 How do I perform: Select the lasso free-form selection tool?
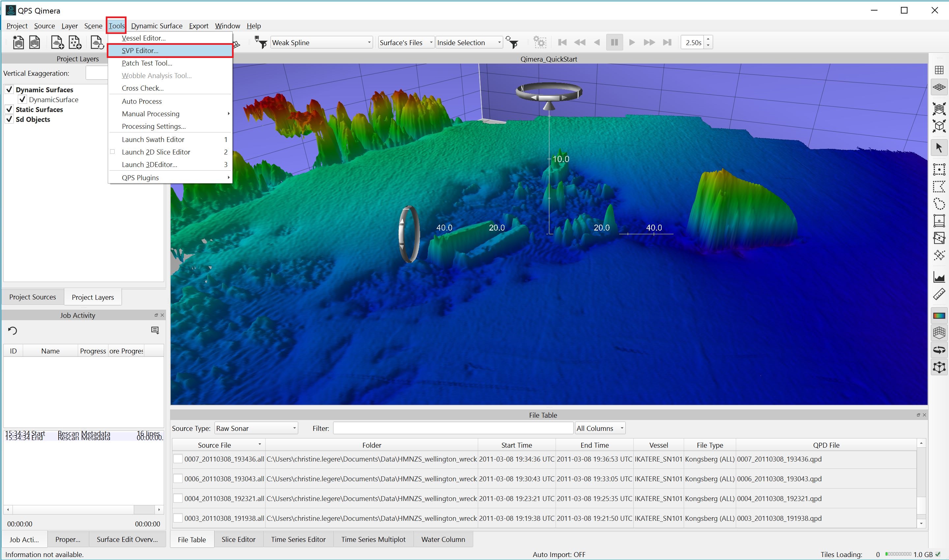pos(939,204)
